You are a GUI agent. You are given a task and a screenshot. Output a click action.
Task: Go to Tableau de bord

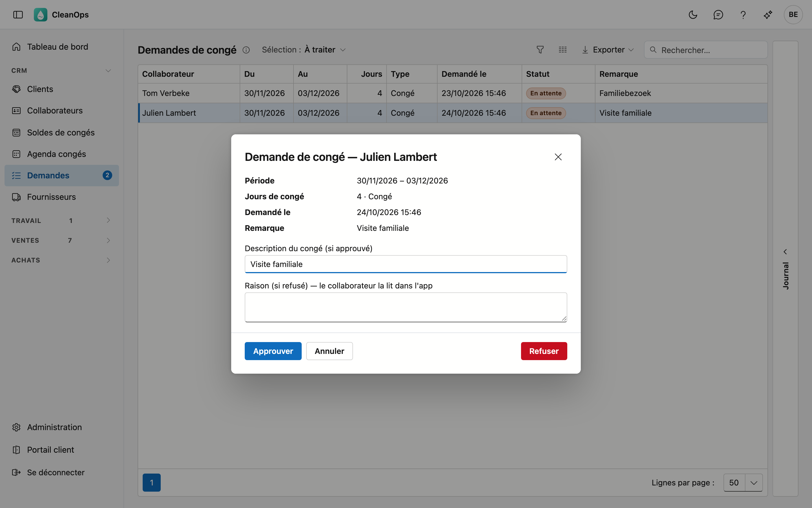click(x=62, y=47)
